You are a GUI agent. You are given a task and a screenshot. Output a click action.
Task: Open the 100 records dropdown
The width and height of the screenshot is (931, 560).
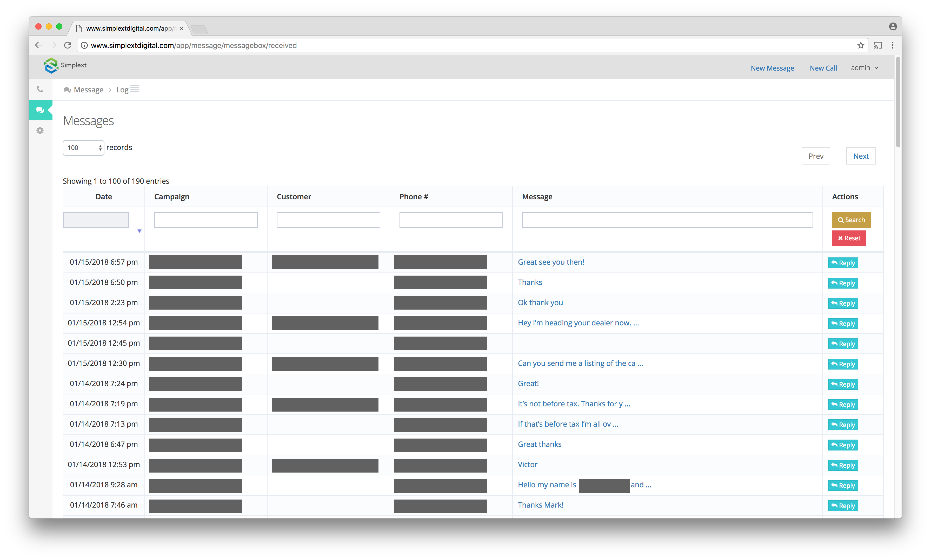click(x=83, y=148)
